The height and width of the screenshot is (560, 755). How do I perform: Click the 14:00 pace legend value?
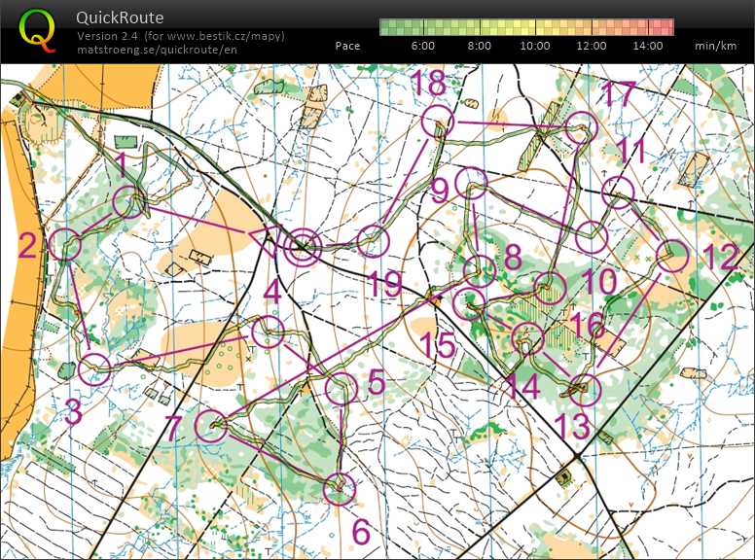647,46
